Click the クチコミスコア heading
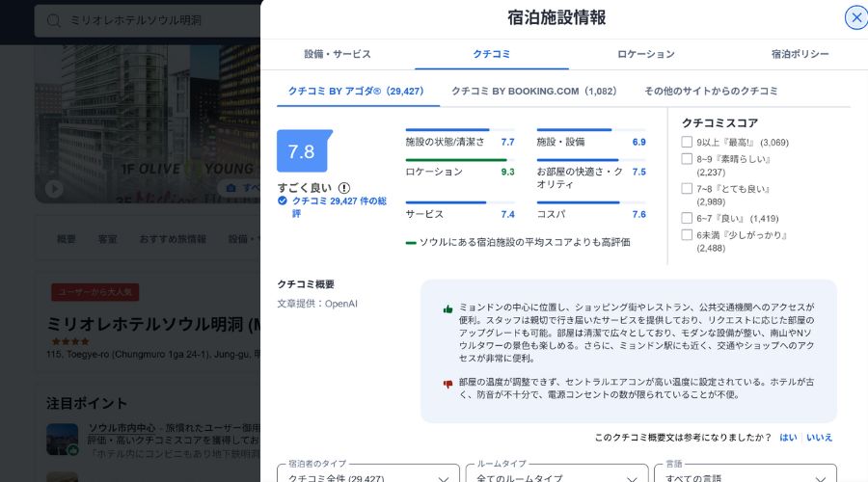The width and height of the screenshot is (868, 482). pos(719,122)
